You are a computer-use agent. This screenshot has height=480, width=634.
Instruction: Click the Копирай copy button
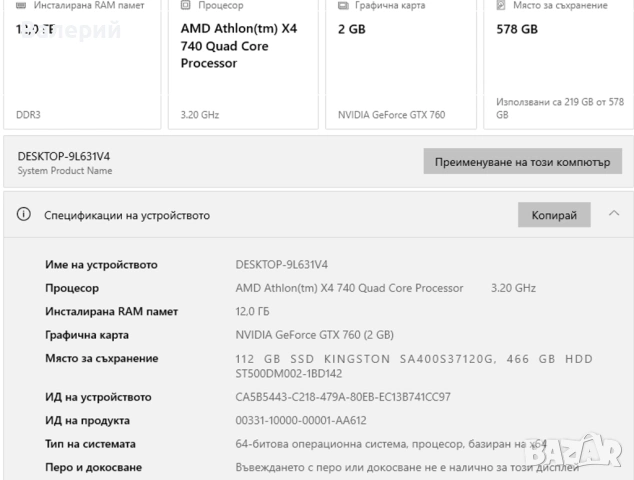click(x=554, y=215)
